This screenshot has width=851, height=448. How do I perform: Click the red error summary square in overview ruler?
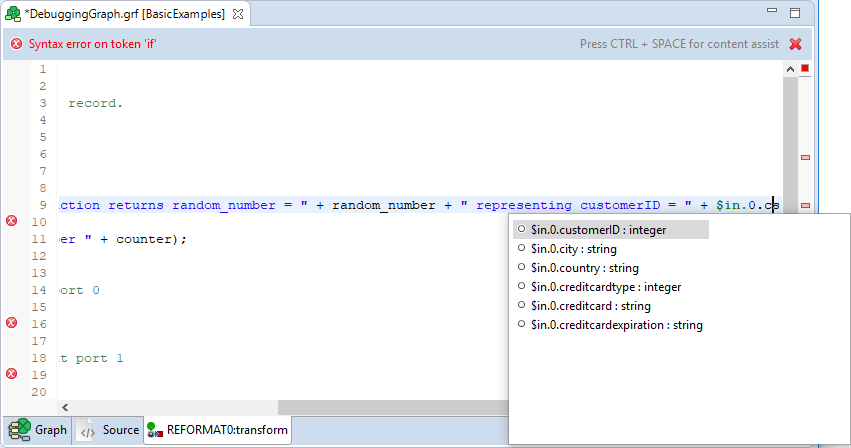pos(805,69)
